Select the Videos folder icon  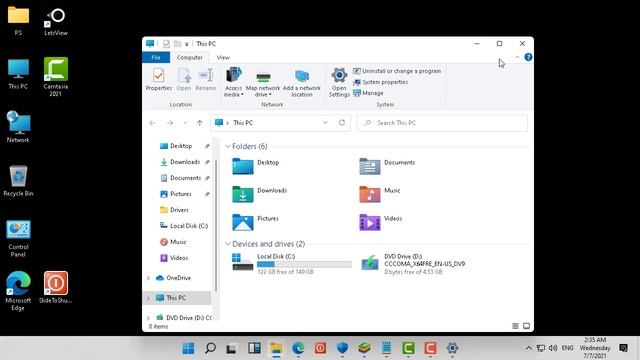click(x=370, y=222)
